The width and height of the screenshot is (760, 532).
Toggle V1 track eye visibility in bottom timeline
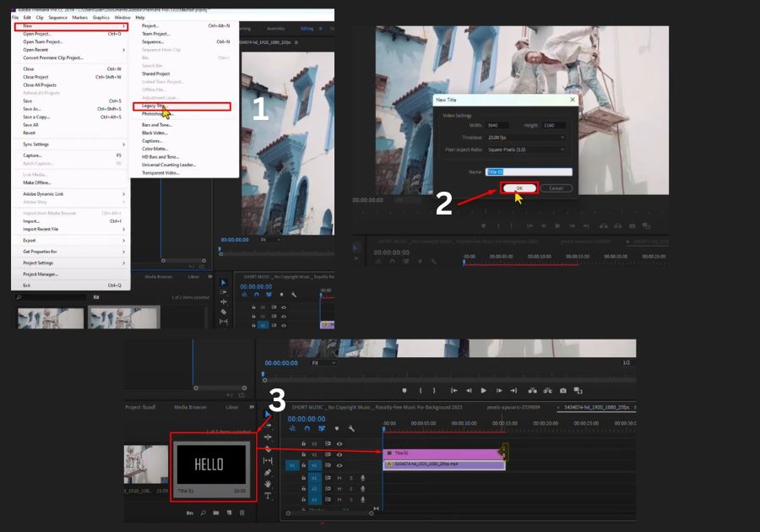[339, 465]
